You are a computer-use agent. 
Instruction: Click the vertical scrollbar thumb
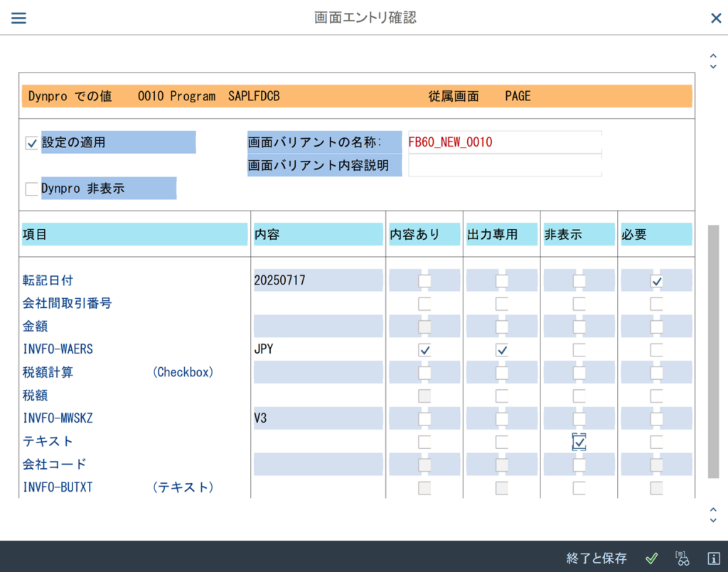[x=713, y=351]
